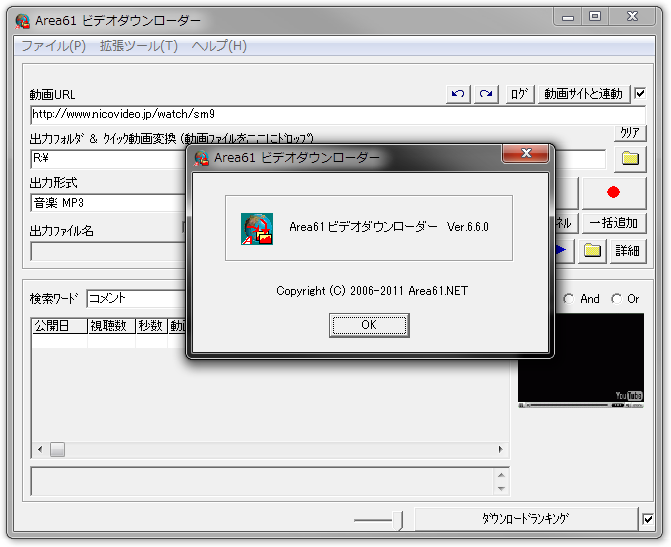Click the results list right scroll arrow
Viewport: 671px width, 547px height.
click(x=501, y=449)
